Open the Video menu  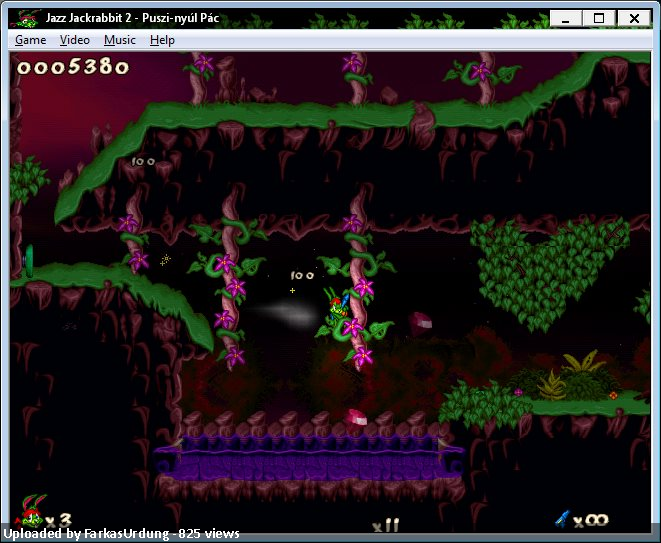coord(74,40)
